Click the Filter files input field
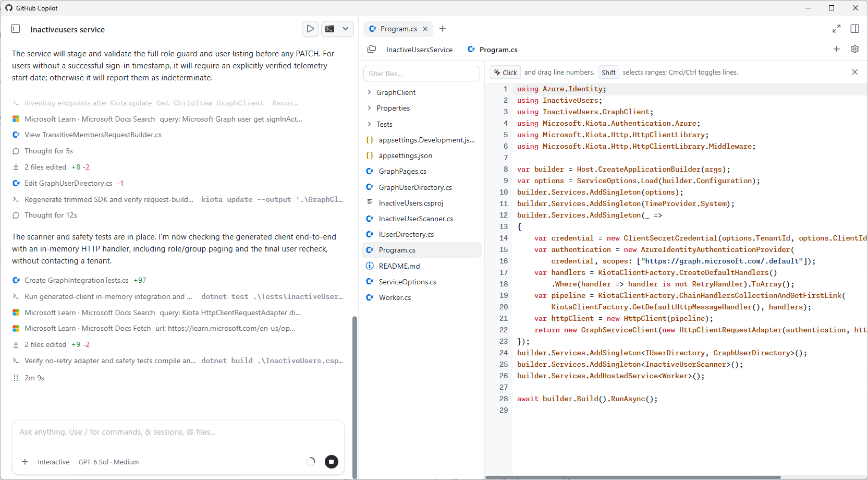 coord(422,74)
